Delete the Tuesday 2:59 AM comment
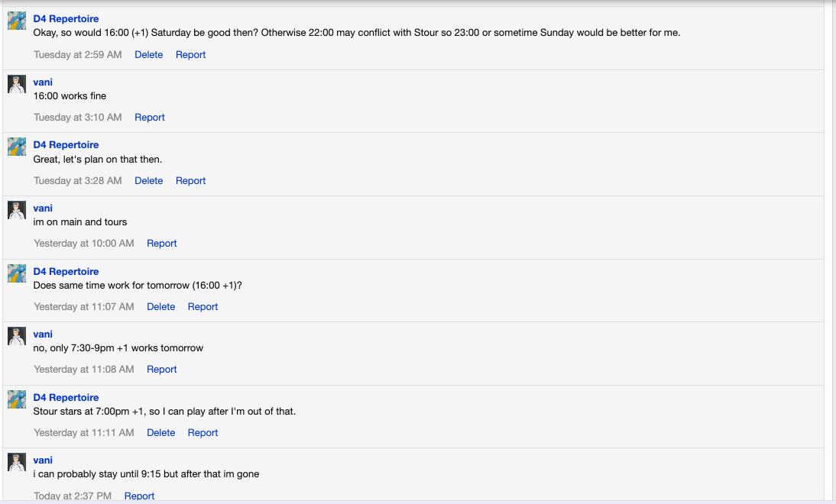Viewport: 836px width, 504px height. coord(148,55)
